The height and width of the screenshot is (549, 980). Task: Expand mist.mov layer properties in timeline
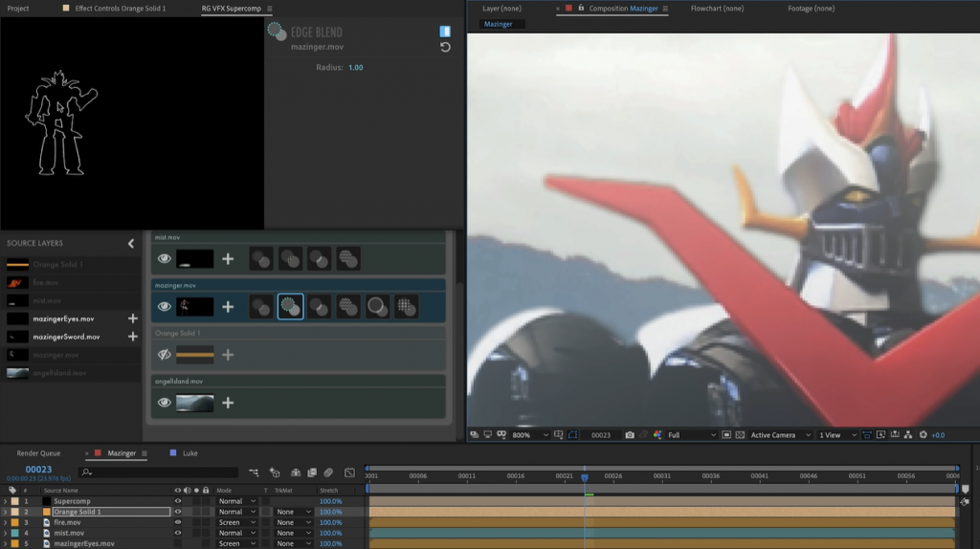click(x=5, y=534)
